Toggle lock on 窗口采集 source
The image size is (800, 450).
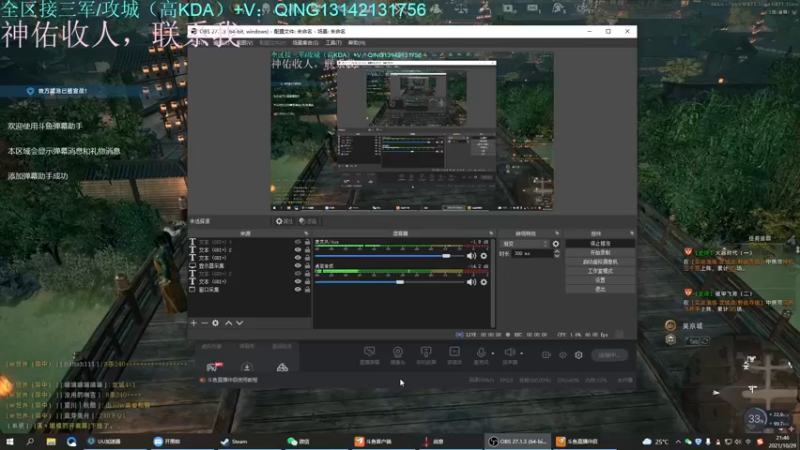(307, 289)
